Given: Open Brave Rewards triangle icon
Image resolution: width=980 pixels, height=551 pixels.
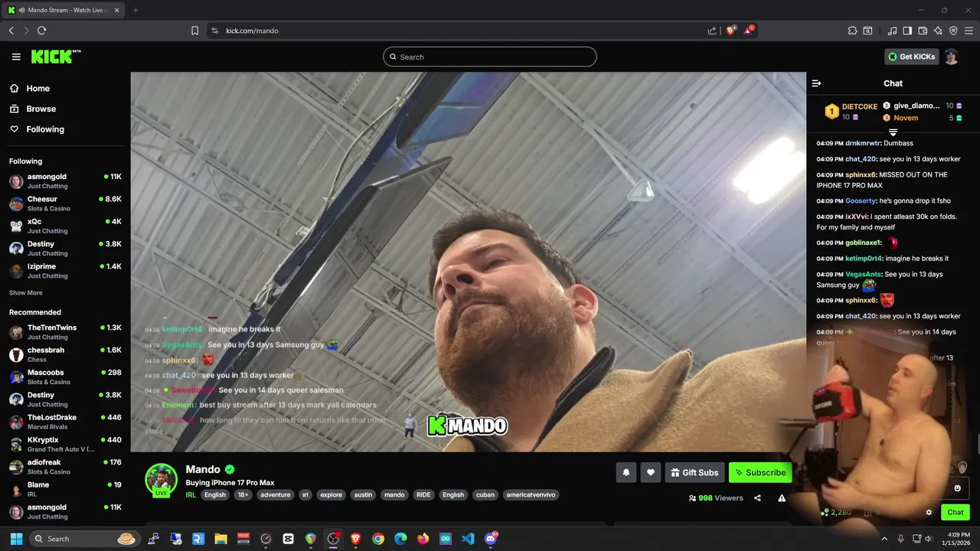Looking at the screenshot, I should [x=750, y=31].
